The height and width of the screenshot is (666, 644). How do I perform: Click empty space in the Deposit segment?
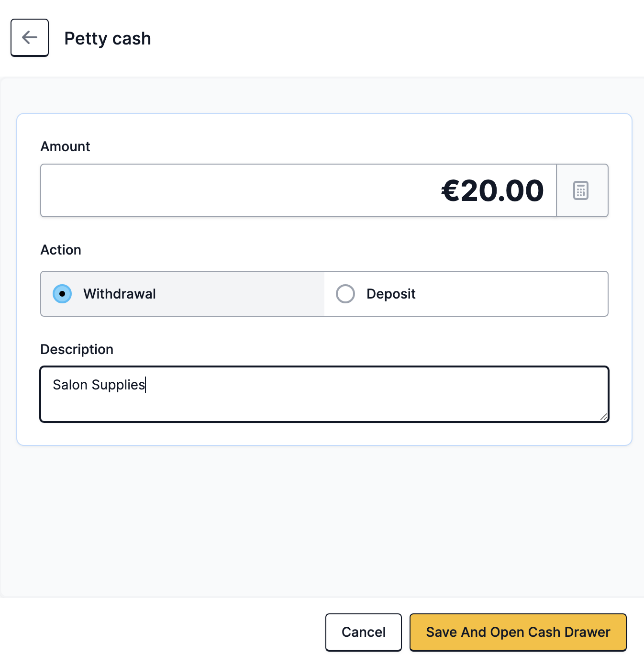(512, 294)
